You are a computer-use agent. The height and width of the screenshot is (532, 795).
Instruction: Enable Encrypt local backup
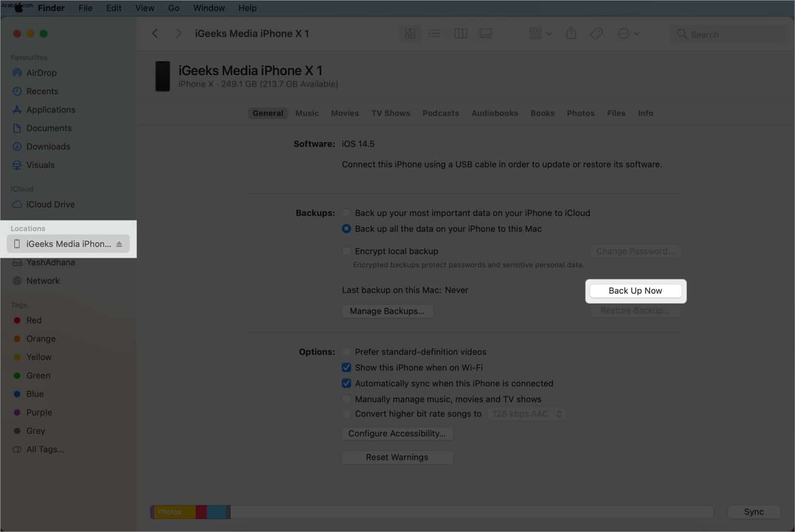346,251
